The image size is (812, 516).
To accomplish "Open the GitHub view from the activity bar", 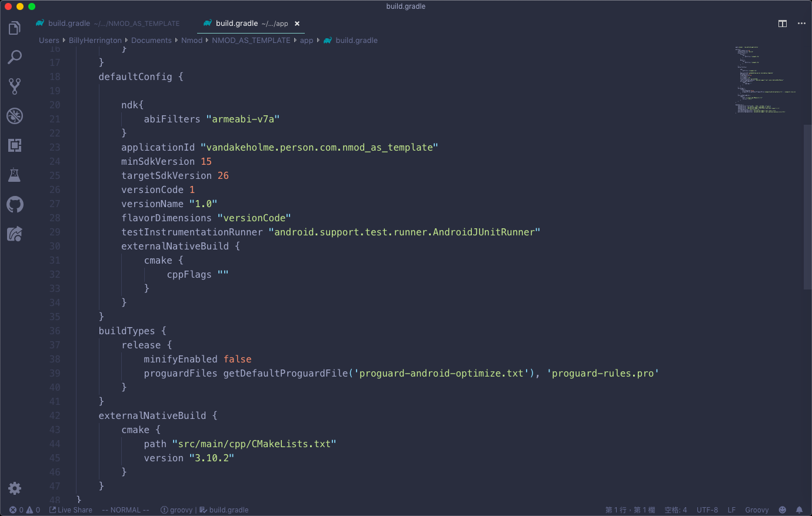I will pos(14,204).
